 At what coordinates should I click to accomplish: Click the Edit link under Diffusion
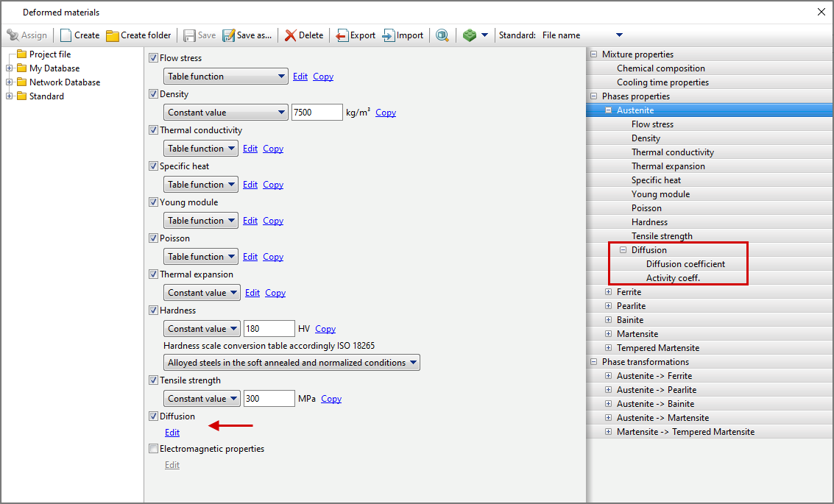172,433
